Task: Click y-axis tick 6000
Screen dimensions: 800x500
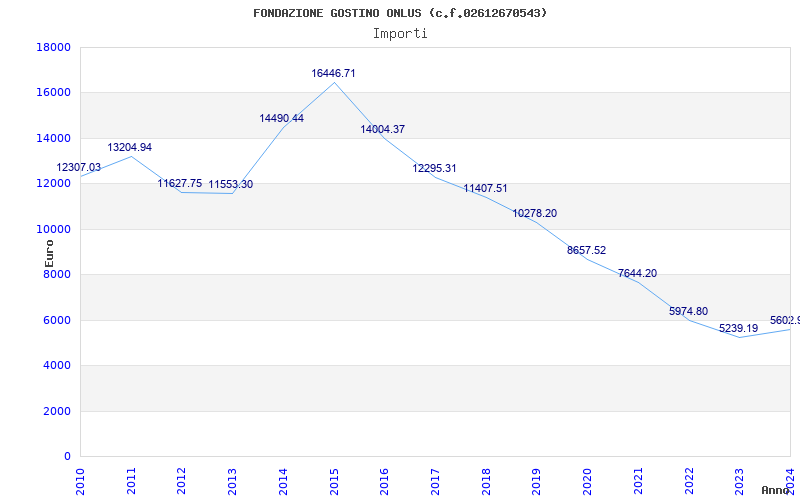Action: [57, 320]
